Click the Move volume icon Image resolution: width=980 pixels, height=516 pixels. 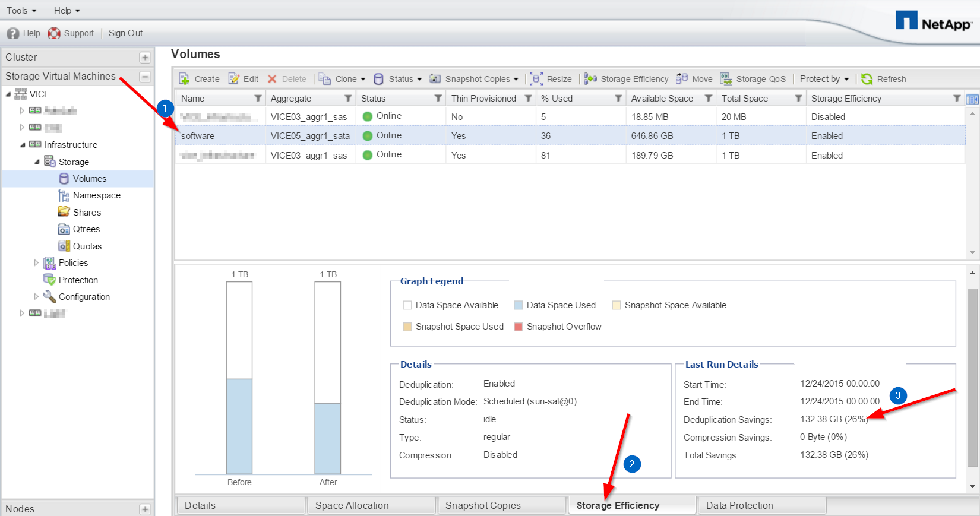682,79
